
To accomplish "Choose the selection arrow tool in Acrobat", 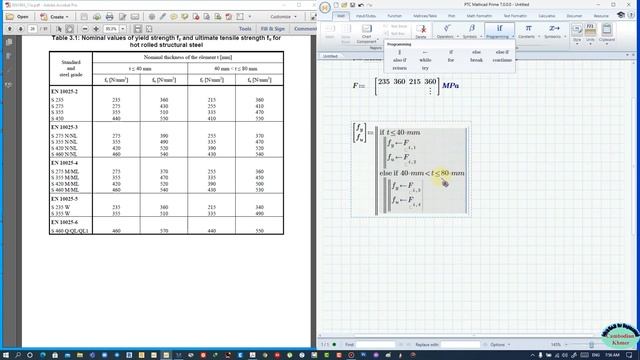I will pos(59,29).
